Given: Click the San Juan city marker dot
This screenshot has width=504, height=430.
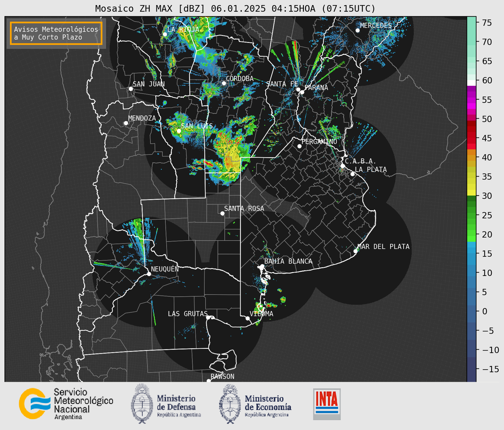Looking at the screenshot, I should [x=131, y=89].
